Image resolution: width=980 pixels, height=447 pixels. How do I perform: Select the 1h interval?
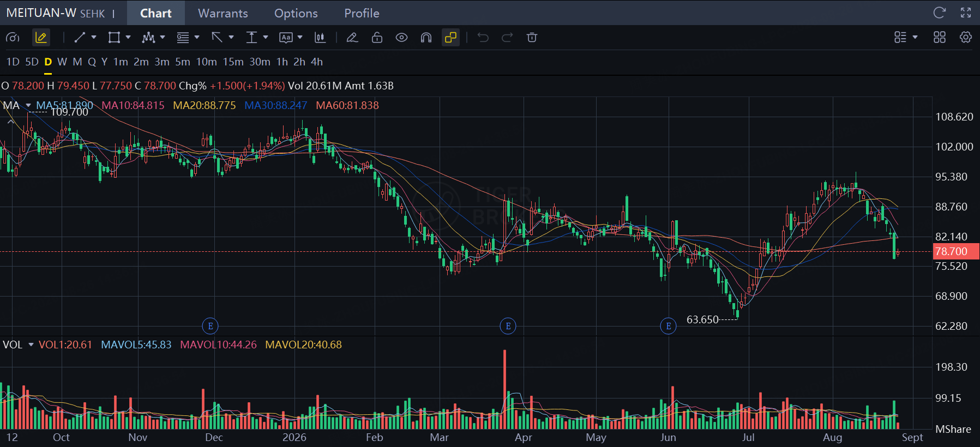click(x=282, y=62)
